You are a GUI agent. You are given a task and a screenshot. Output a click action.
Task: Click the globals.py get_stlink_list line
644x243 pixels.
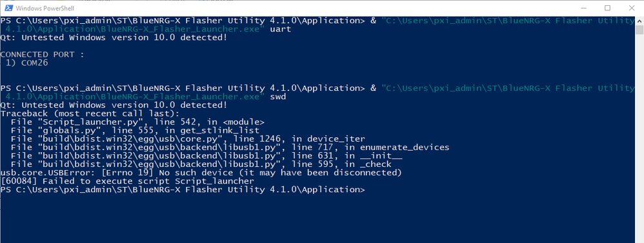(135, 130)
